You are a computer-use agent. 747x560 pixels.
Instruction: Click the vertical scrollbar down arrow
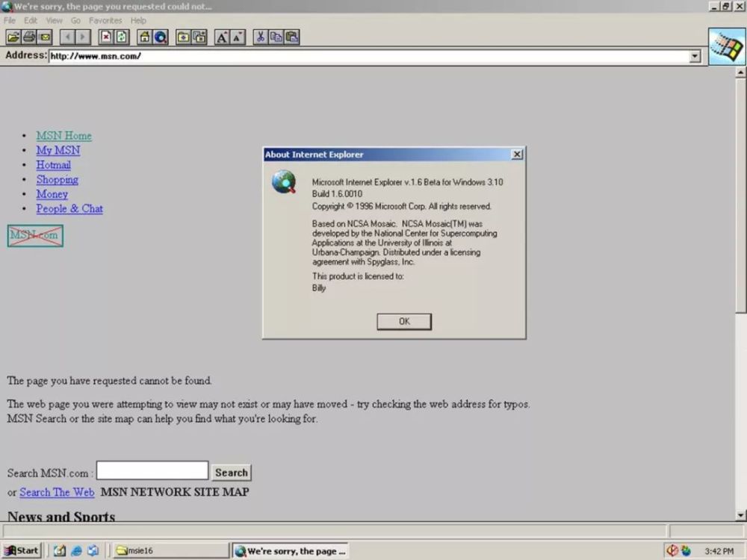point(740,514)
